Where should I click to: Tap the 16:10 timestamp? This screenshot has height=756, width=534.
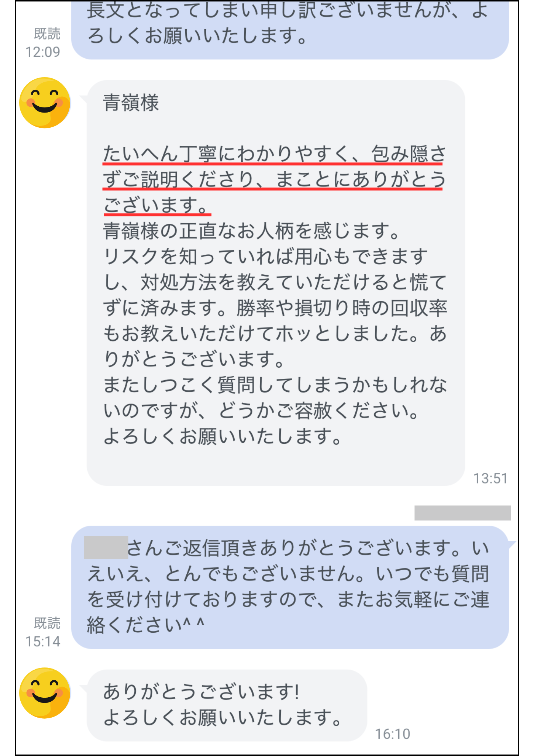pyautogui.click(x=393, y=734)
